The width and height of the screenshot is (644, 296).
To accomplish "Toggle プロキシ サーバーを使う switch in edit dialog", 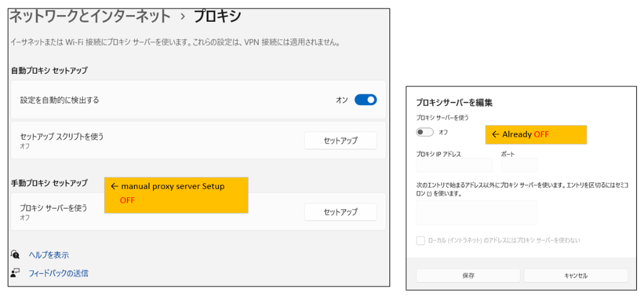I will pyautogui.click(x=425, y=132).
